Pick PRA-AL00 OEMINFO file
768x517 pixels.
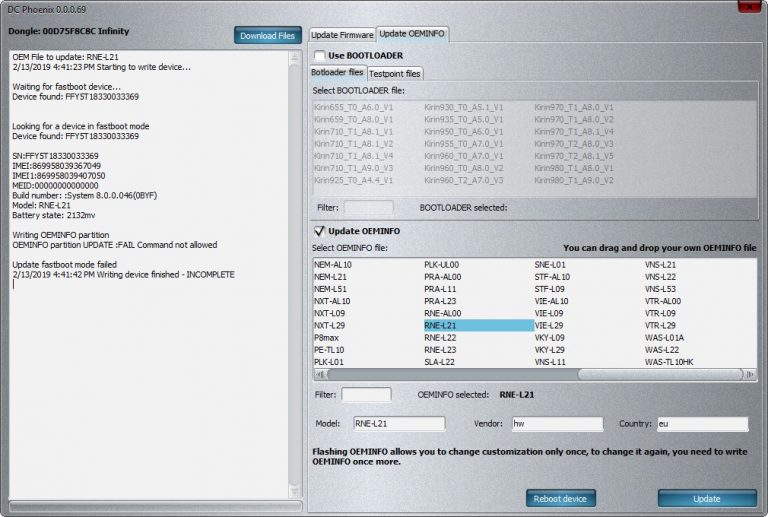coord(442,277)
